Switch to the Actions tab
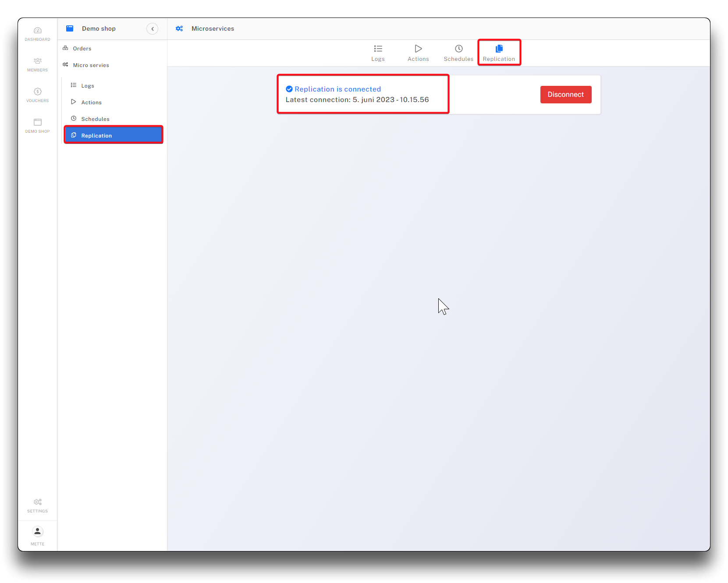This screenshot has width=728, height=583. coord(418,53)
